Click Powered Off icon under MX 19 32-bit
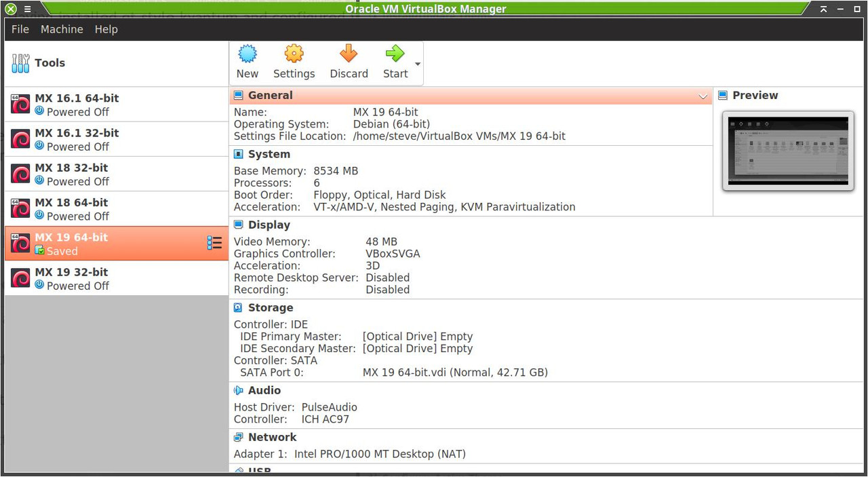The width and height of the screenshot is (868, 477). (x=39, y=284)
